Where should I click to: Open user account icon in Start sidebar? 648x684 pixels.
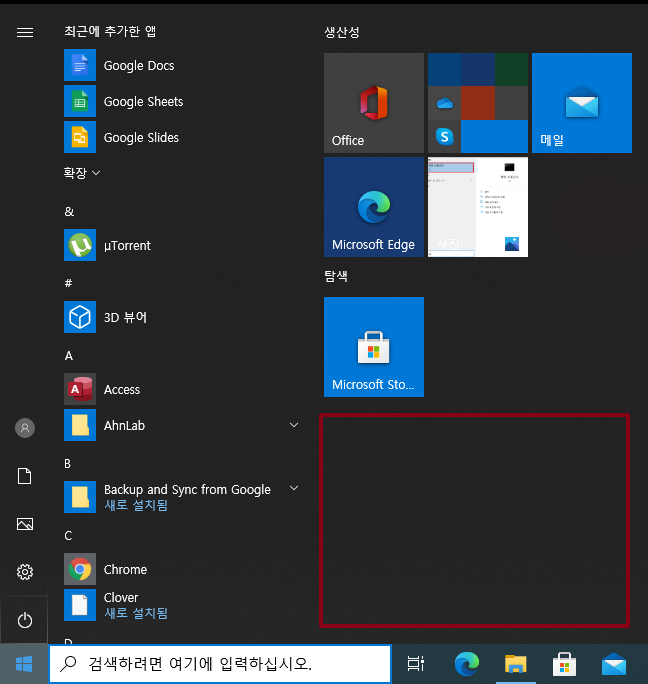click(25, 428)
